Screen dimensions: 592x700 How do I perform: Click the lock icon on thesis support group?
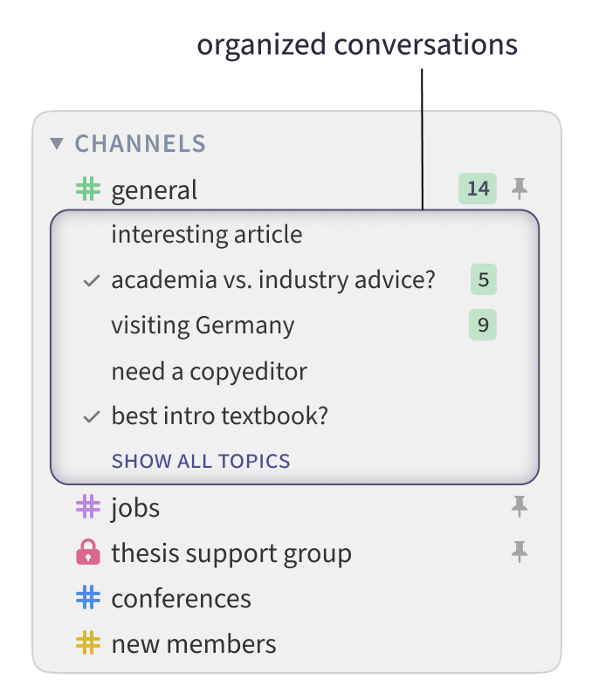tap(90, 552)
